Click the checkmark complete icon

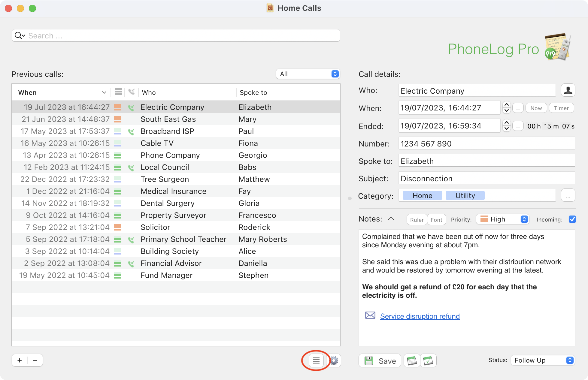428,360
